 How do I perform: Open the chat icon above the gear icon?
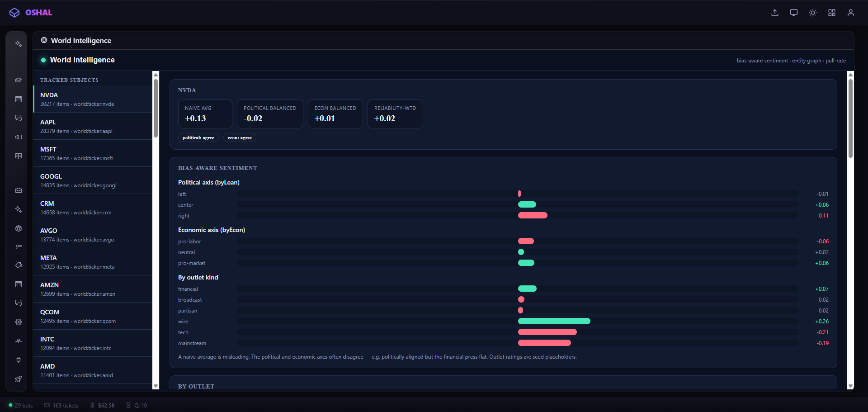click(19, 303)
